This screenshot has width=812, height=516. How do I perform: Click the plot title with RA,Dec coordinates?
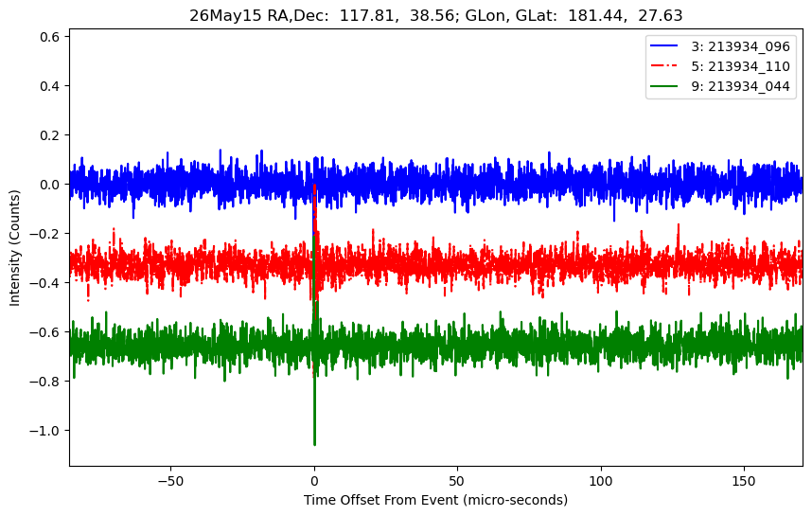click(435, 15)
